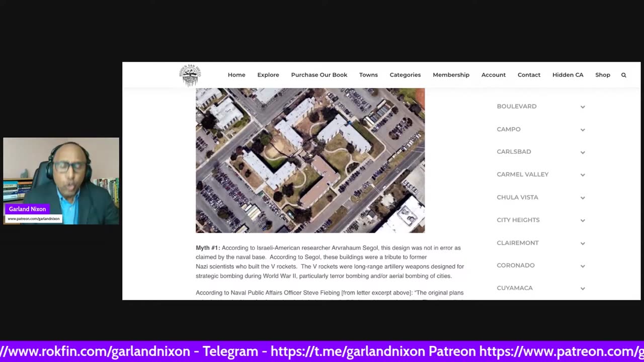Open the Towns menu

pyautogui.click(x=368, y=75)
